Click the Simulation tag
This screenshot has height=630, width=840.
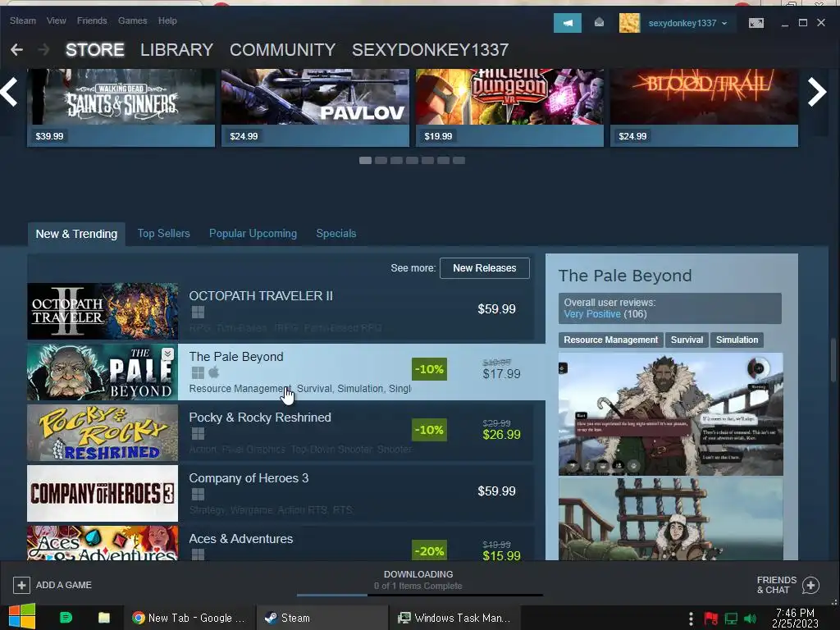737,340
